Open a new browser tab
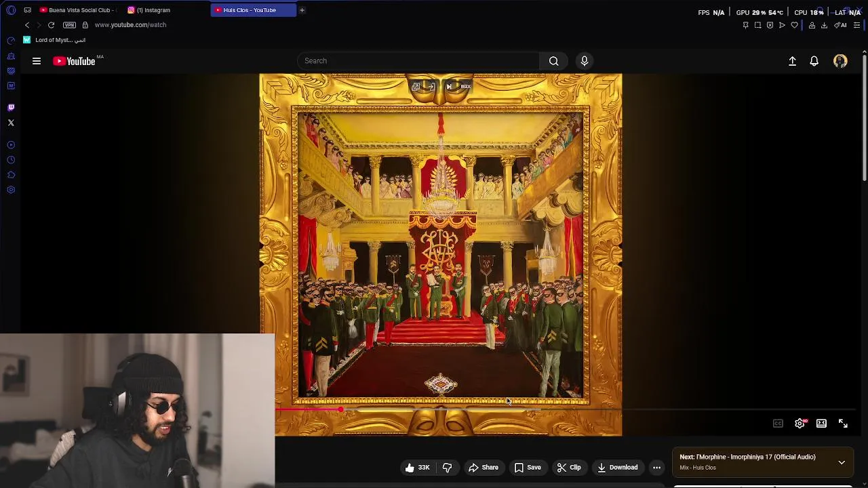The height and width of the screenshot is (488, 868). 302,10
